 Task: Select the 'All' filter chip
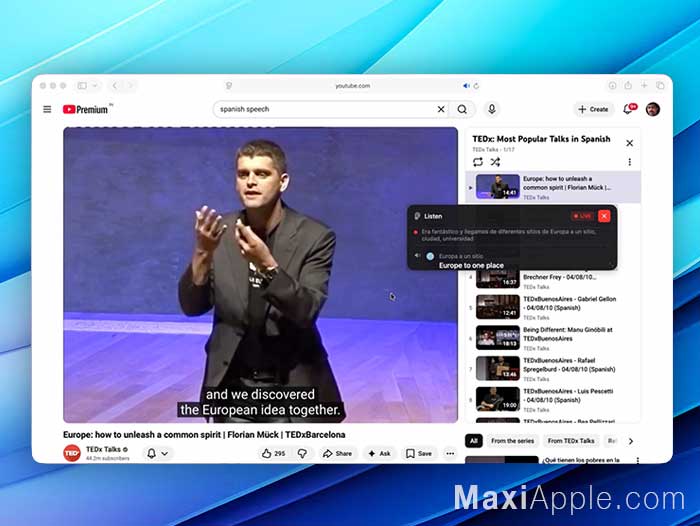click(x=474, y=441)
